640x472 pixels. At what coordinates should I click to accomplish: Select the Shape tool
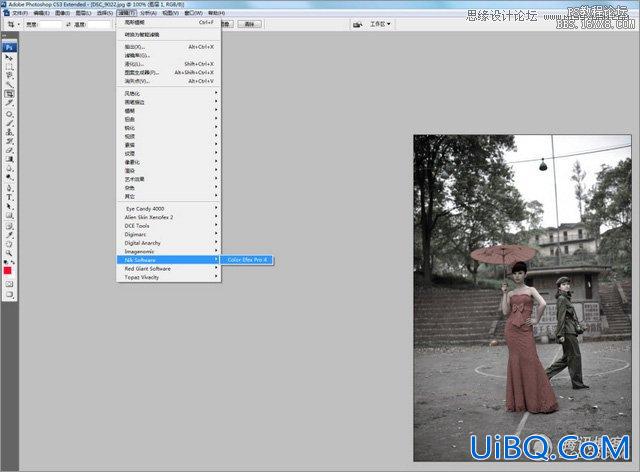click(x=9, y=215)
